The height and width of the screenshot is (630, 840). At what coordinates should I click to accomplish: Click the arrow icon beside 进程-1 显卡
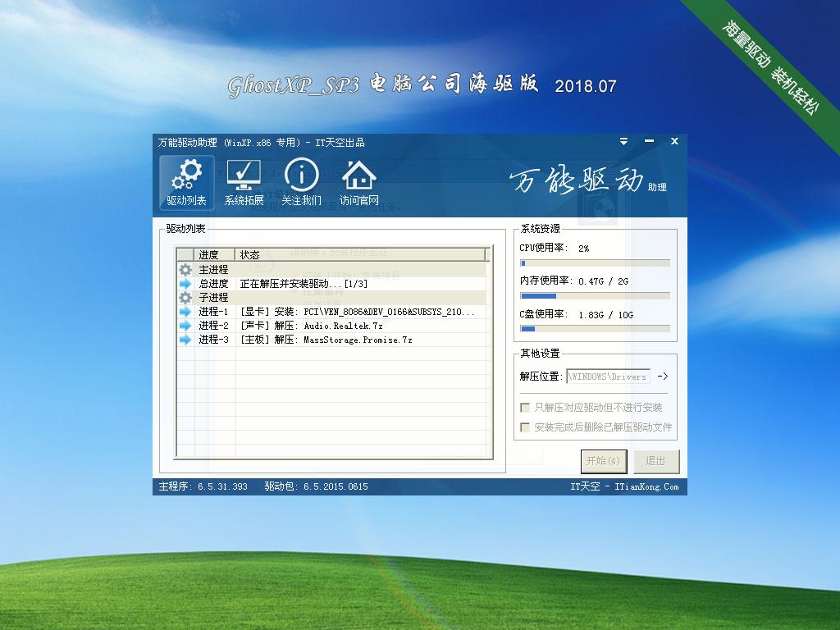(186, 311)
